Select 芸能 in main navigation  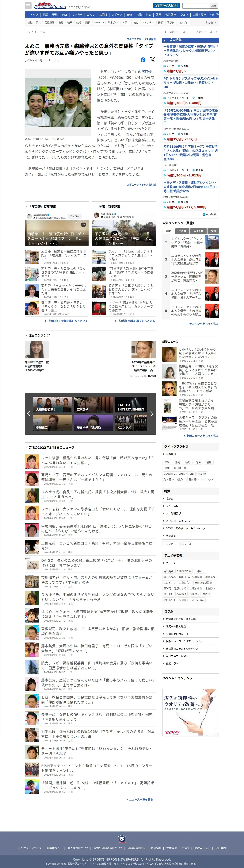(139, 15)
